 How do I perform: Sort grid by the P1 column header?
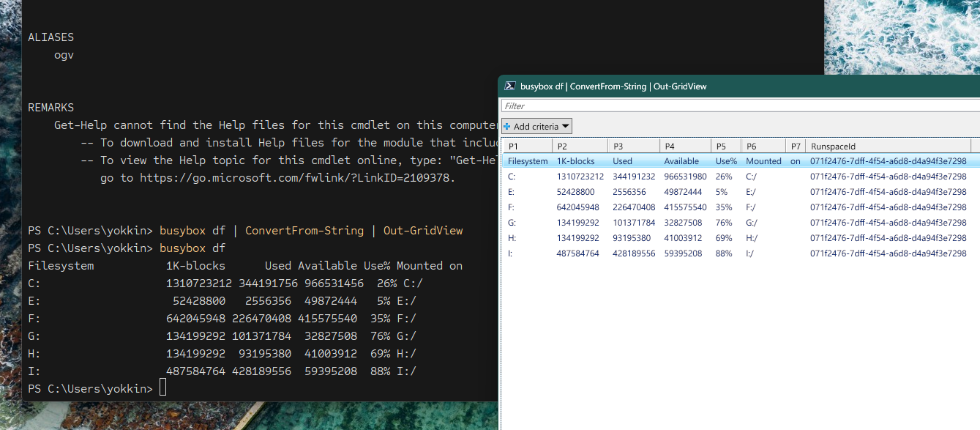pyautogui.click(x=525, y=146)
